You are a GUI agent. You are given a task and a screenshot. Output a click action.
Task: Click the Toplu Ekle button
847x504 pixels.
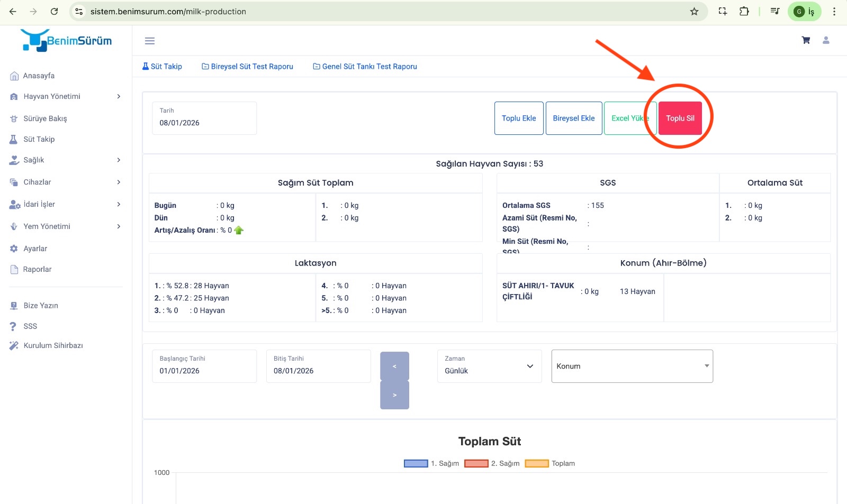coord(519,118)
